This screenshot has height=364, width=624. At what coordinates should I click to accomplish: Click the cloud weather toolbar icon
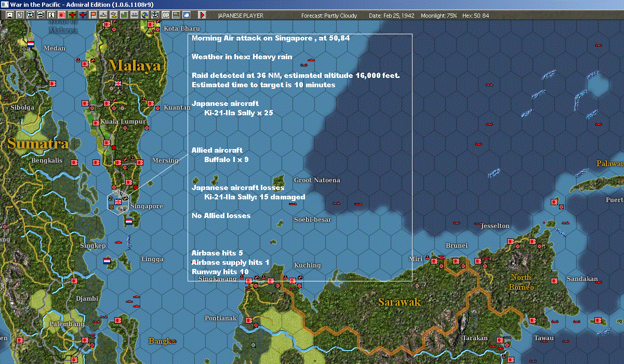(186, 15)
